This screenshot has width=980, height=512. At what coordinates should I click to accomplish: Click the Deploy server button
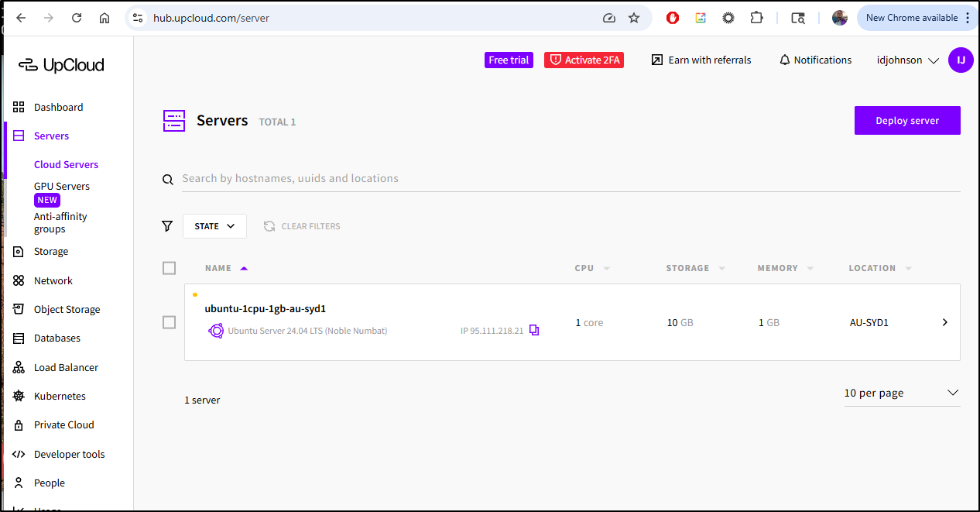[x=907, y=121]
